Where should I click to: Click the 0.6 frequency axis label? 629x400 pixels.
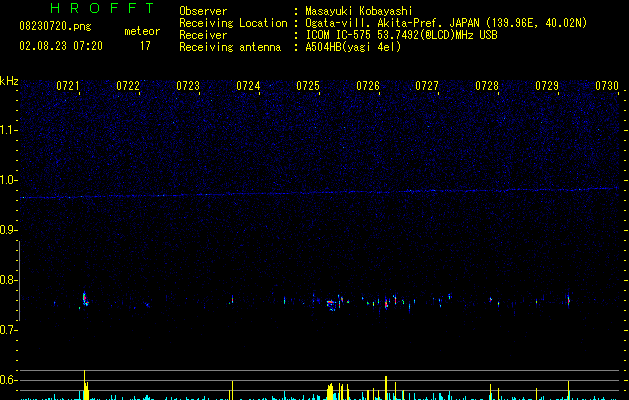pos(7,380)
